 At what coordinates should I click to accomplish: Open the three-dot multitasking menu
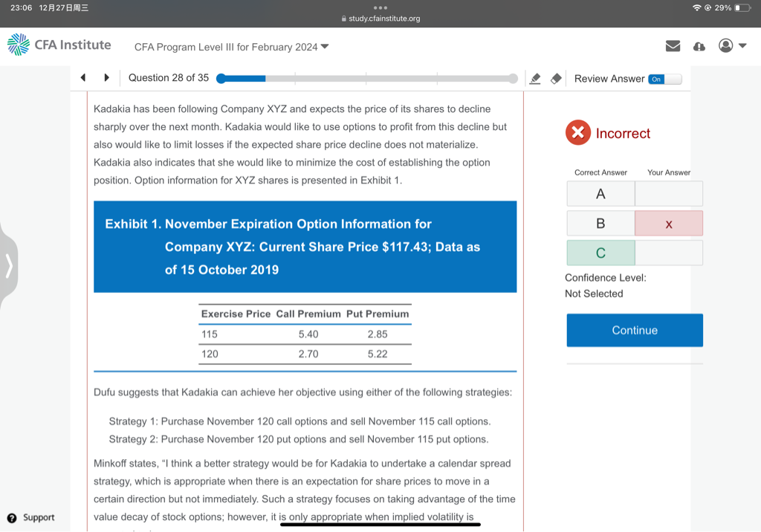click(x=380, y=7)
